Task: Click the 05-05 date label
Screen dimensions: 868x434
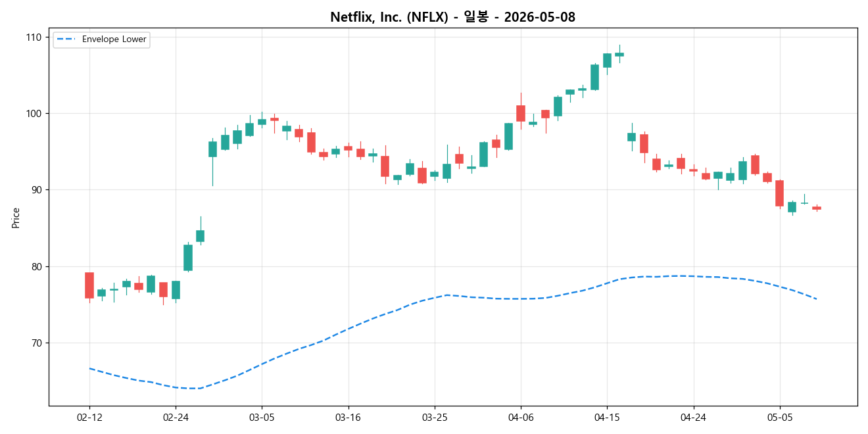Action: tap(779, 417)
